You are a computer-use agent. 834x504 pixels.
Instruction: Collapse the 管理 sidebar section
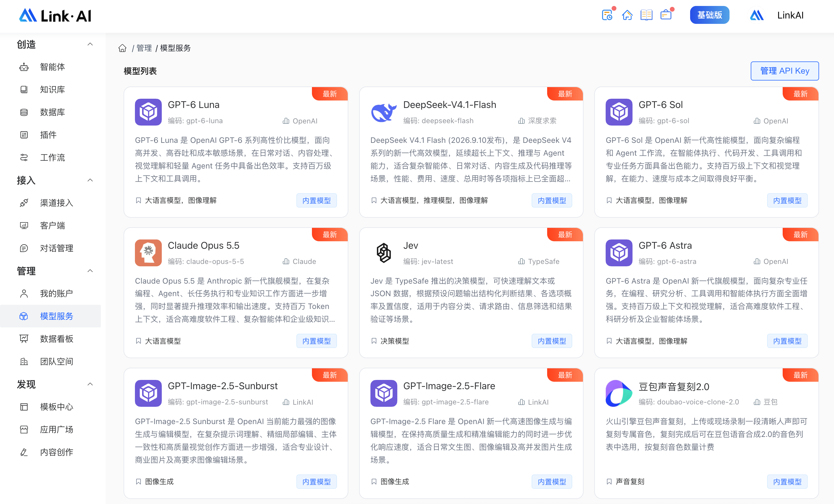pyautogui.click(x=90, y=270)
